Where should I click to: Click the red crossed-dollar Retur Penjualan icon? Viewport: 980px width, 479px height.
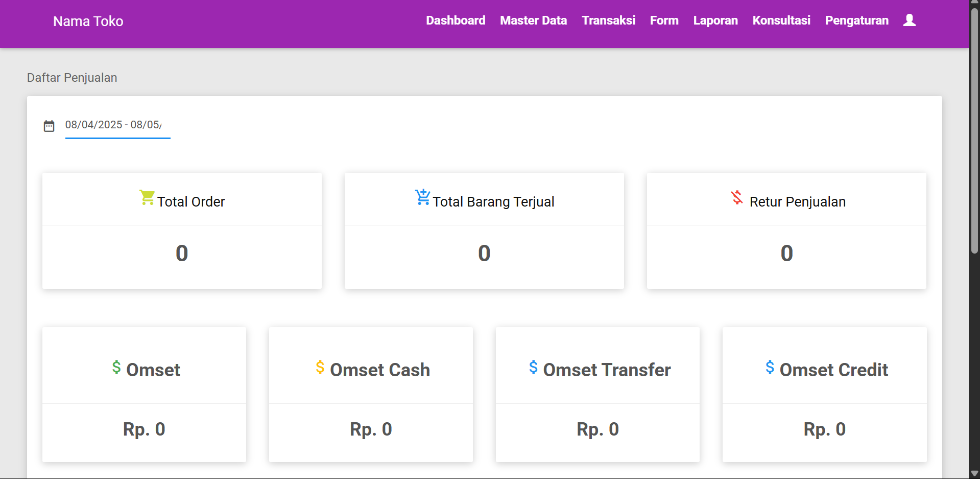click(x=736, y=197)
